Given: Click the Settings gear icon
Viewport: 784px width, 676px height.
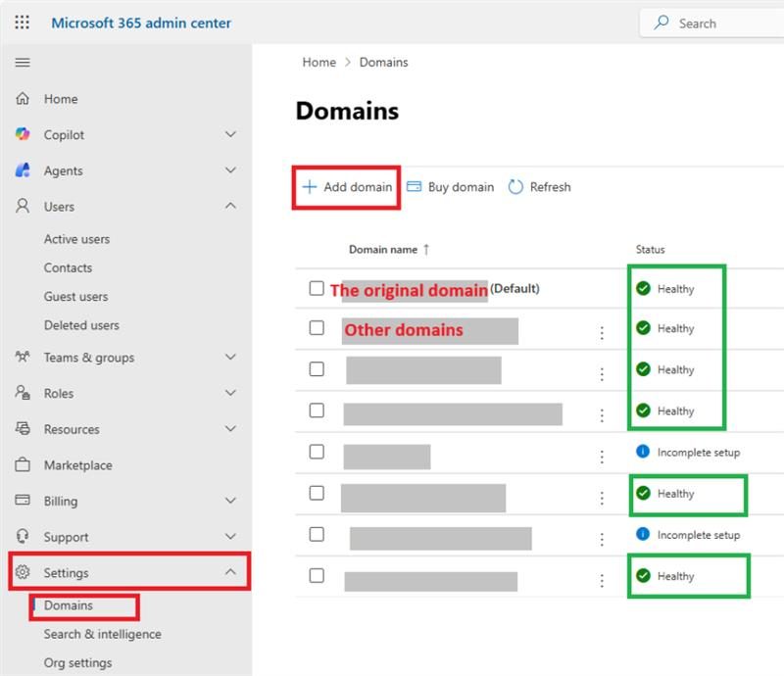Looking at the screenshot, I should tap(23, 572).
